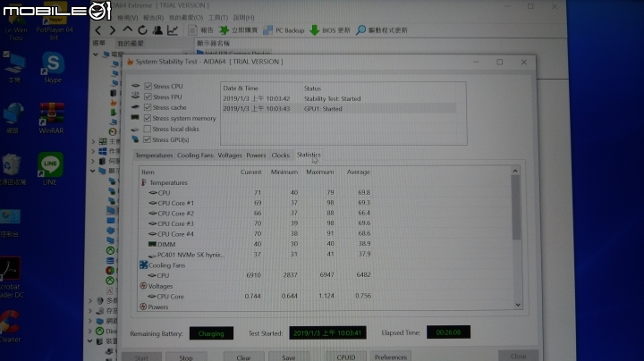The width and height of the screenshot is (644, 361).
Task: Select the CPU Core #1 temperature row
Action: click(x=325, y=203)
